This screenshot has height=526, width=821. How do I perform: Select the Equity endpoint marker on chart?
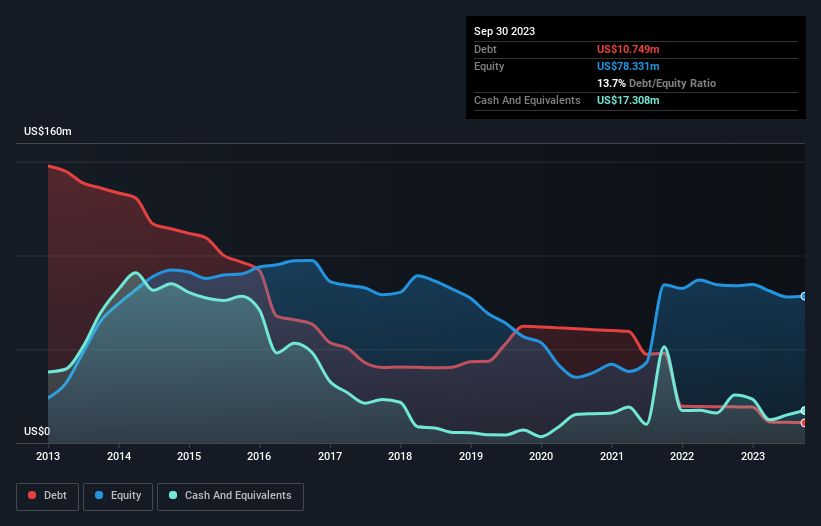pyautogui.click(x=804, y=296)
